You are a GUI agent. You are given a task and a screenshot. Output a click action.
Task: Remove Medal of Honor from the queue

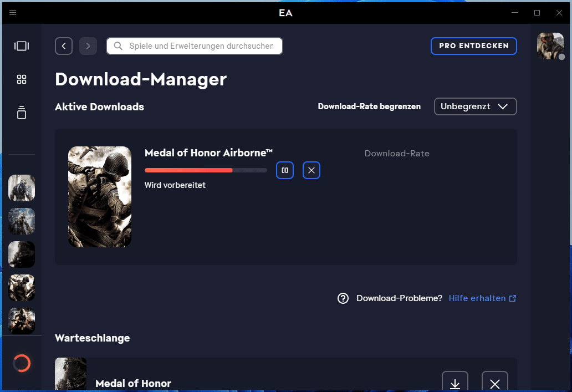click(494, 381)
